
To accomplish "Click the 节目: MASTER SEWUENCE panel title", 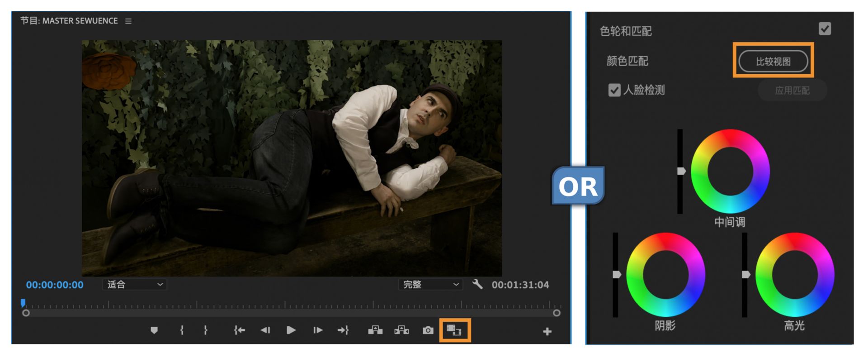I will point(69,21).
